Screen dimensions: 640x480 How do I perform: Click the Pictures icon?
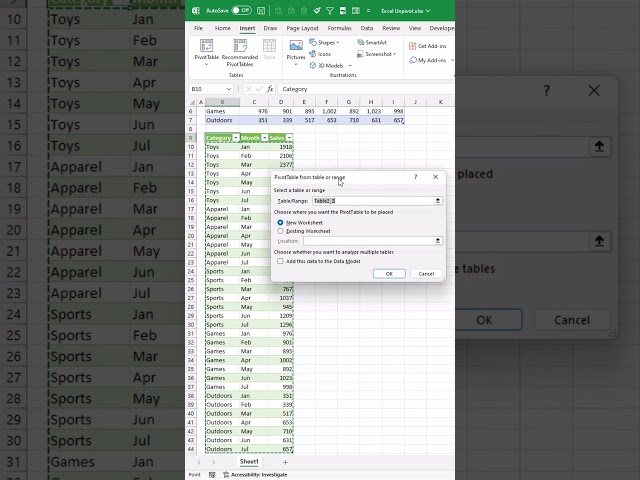296,46
